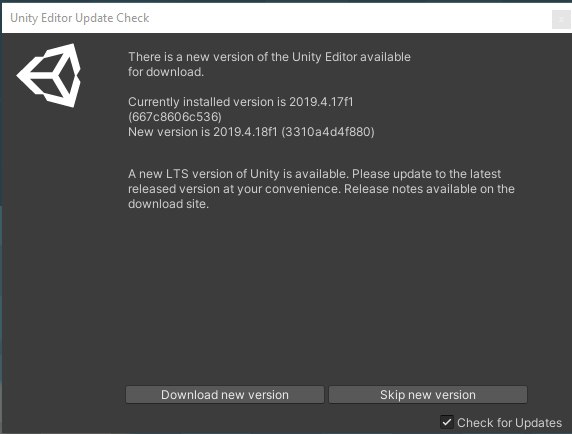Click the faint title bar corner button
572x434 pixels.
click(x=561, y=19)
